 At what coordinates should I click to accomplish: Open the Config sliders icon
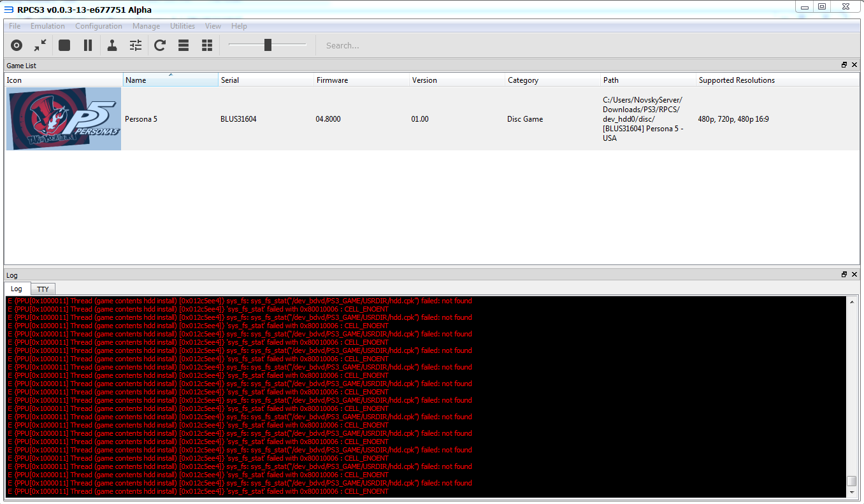tap(136, 45)
